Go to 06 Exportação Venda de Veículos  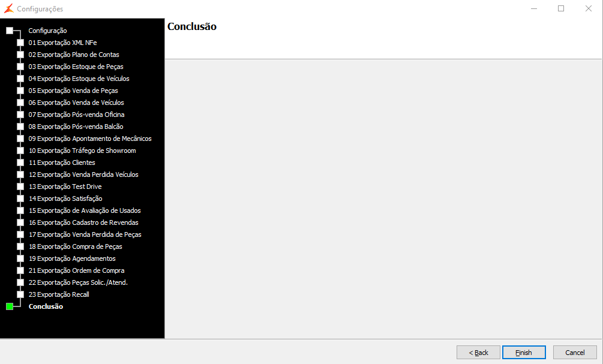(76, 103)
